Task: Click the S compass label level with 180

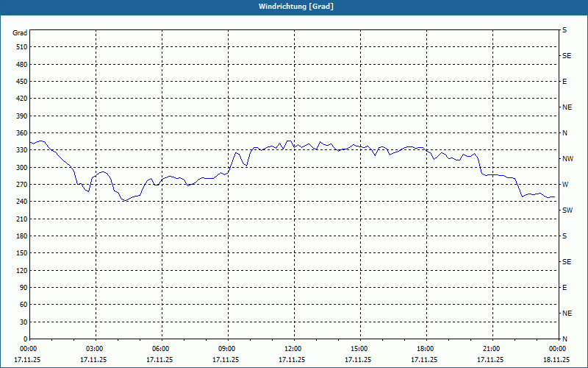Action: pos(564,236)
